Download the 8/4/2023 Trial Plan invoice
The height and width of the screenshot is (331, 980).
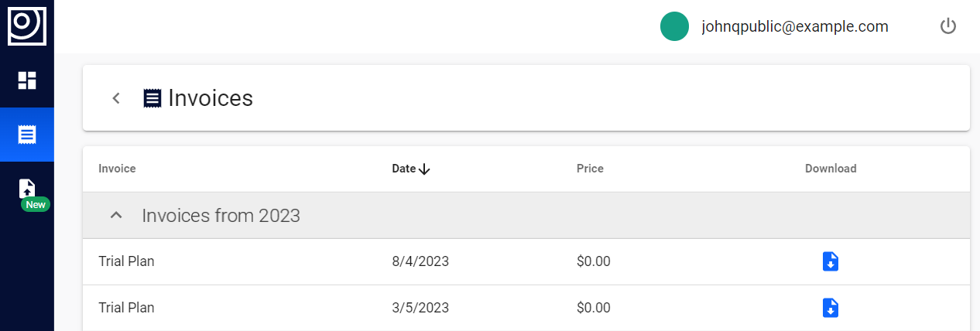[x=830, y=261]
